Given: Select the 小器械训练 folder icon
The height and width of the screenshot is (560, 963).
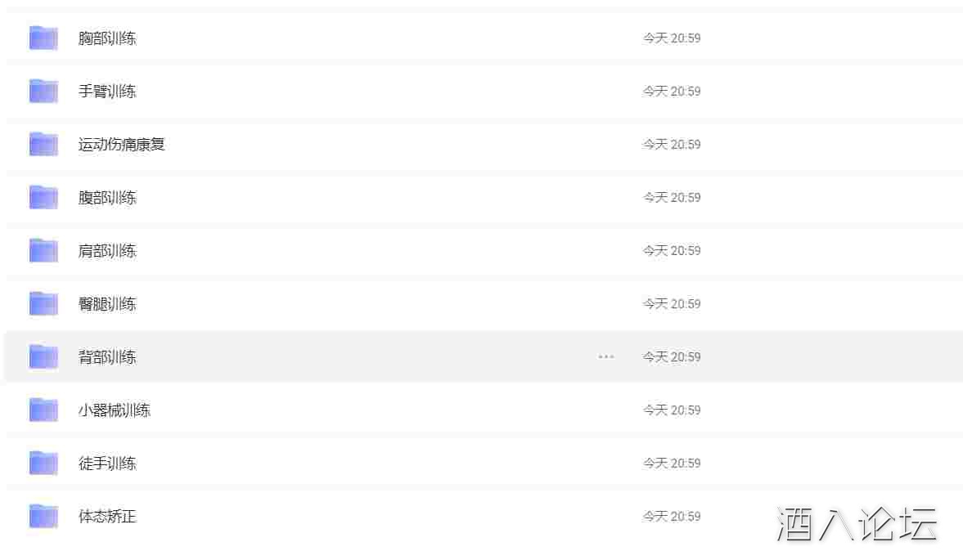Looking at the screenshot, I should (x=43, y=410).
